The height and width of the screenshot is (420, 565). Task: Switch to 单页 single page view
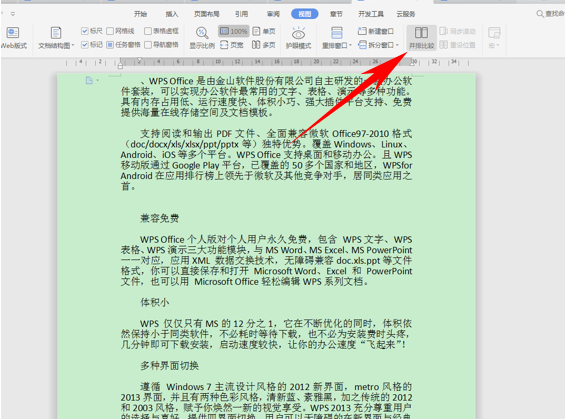click(264, 31)
